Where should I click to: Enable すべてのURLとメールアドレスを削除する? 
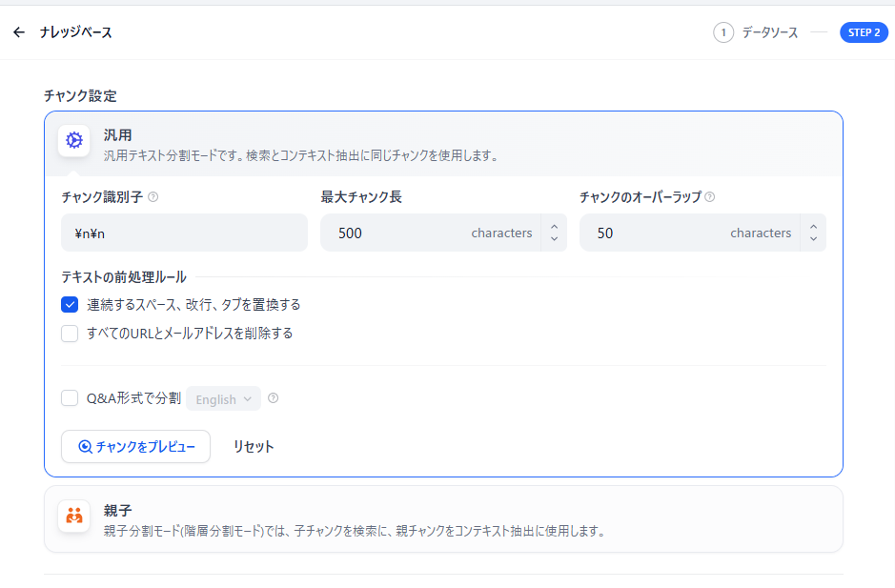(69, 334)
